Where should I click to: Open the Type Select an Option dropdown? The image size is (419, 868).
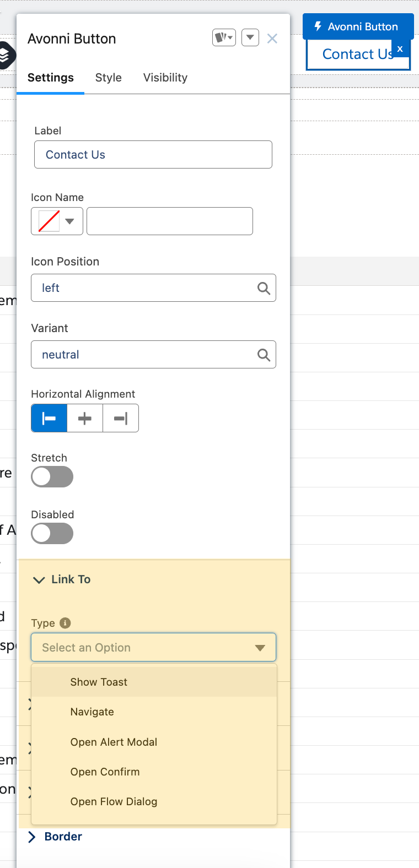click(153, 648)
